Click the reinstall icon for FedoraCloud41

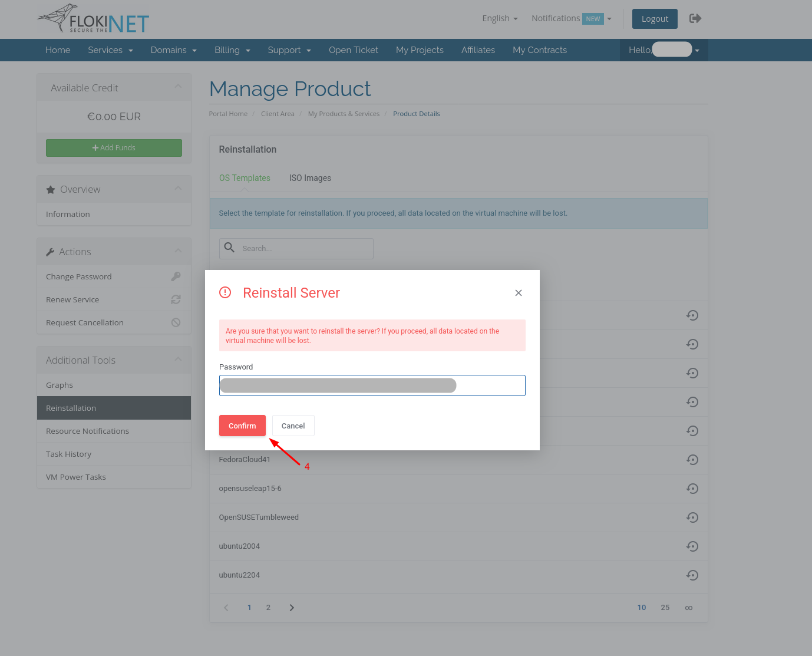click(x=692, y=460)
